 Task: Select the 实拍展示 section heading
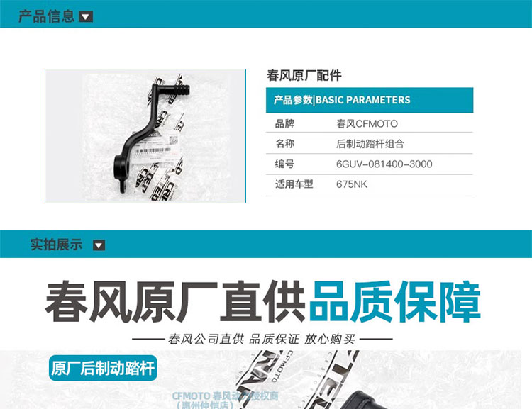(56, 245)
